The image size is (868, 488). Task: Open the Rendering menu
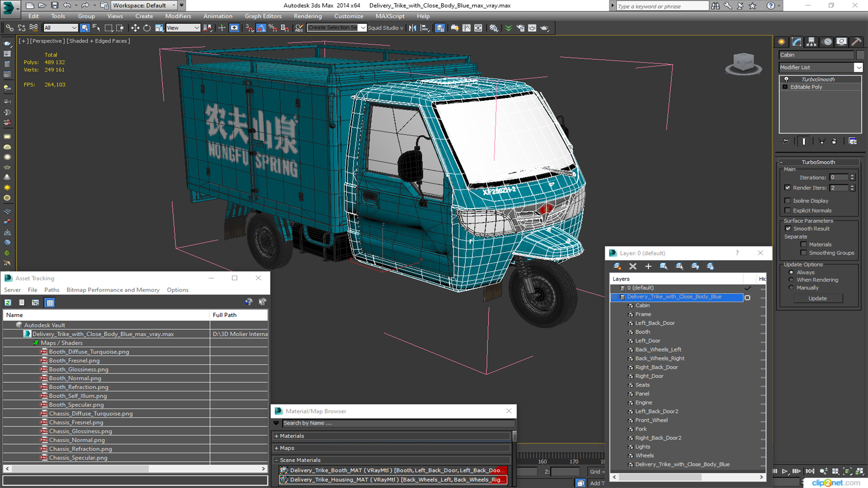307,16
